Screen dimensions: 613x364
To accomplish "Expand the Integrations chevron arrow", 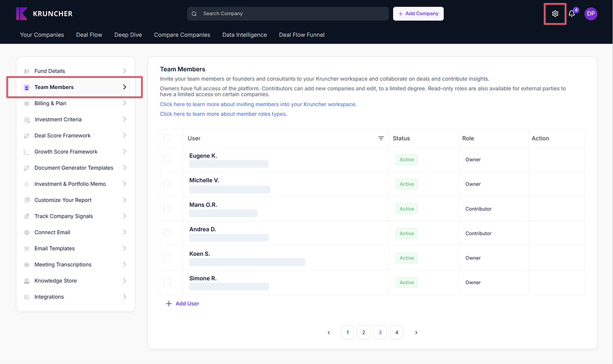I will [x=124, y=297].
